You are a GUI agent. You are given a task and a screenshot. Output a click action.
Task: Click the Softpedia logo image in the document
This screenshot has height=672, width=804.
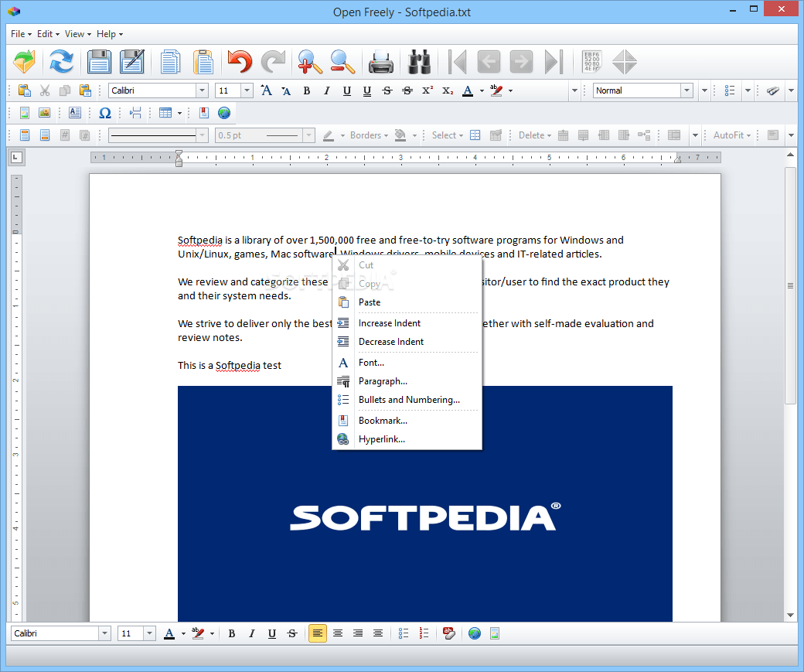click(425, 503)
